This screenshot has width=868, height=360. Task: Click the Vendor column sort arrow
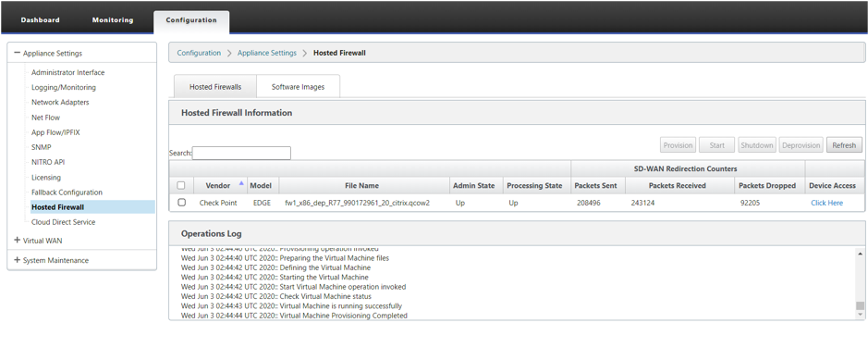click(241, 182)
